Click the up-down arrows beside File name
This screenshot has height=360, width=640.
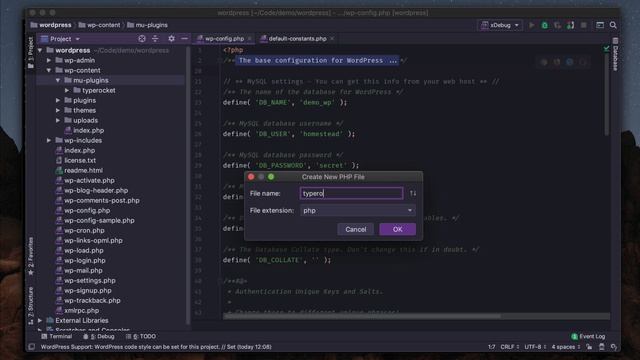413,193
